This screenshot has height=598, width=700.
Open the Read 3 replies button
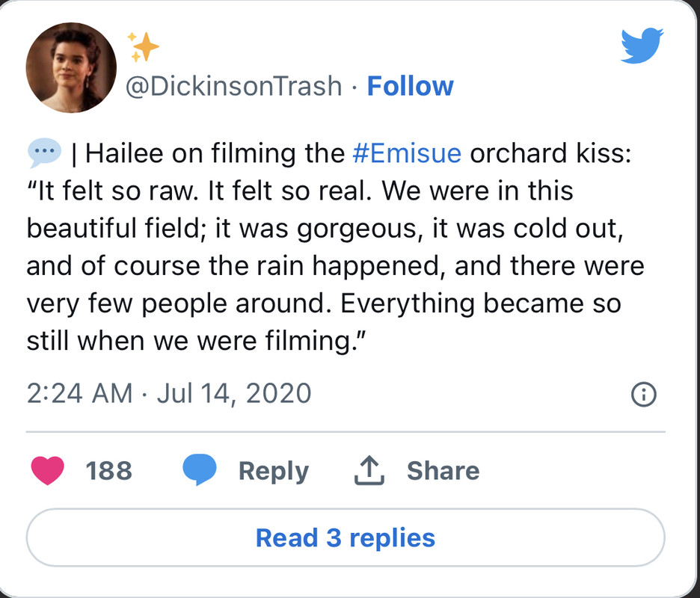click(346, 537)
